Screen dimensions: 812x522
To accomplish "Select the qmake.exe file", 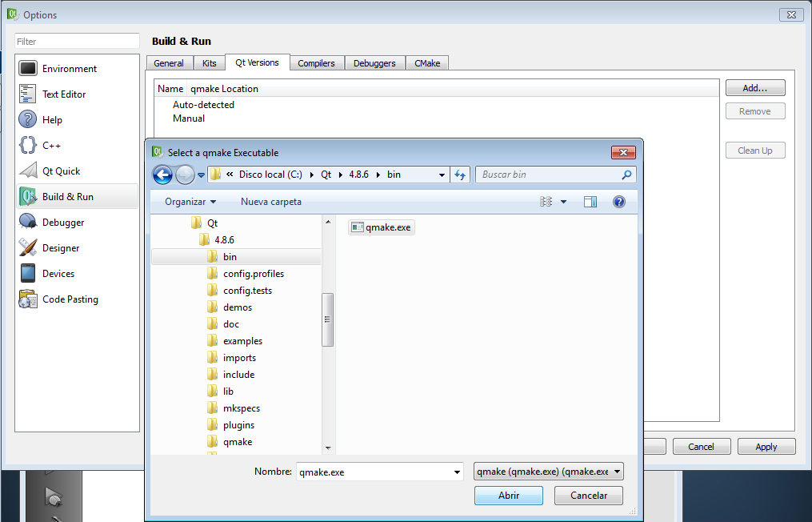I will [x=382, y=227].
